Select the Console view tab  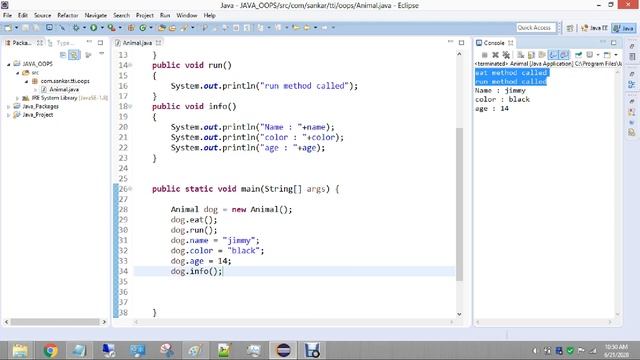click(x=494, y=43)
